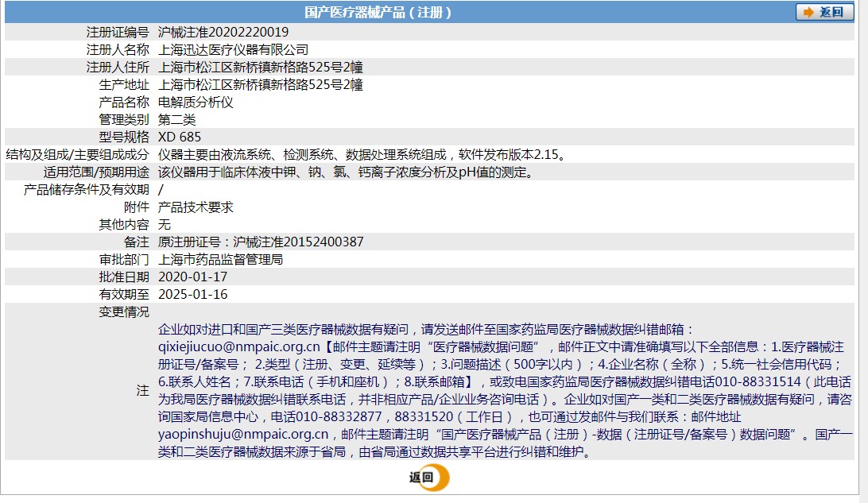Click the header title 国产医疗器械产品（注册）

378,12
